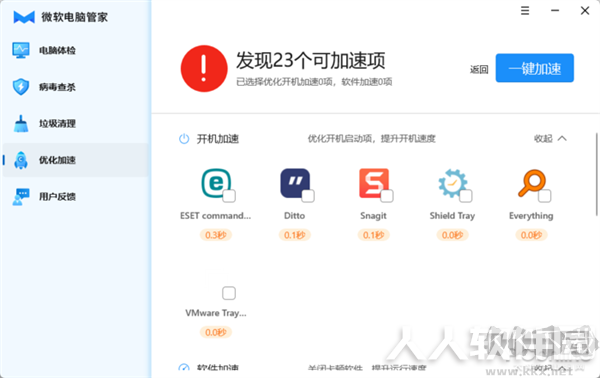Click the 开机加速 power icon
Viewport: 600px width, 378px height.
pyautogui.click(x=184, y=138)
